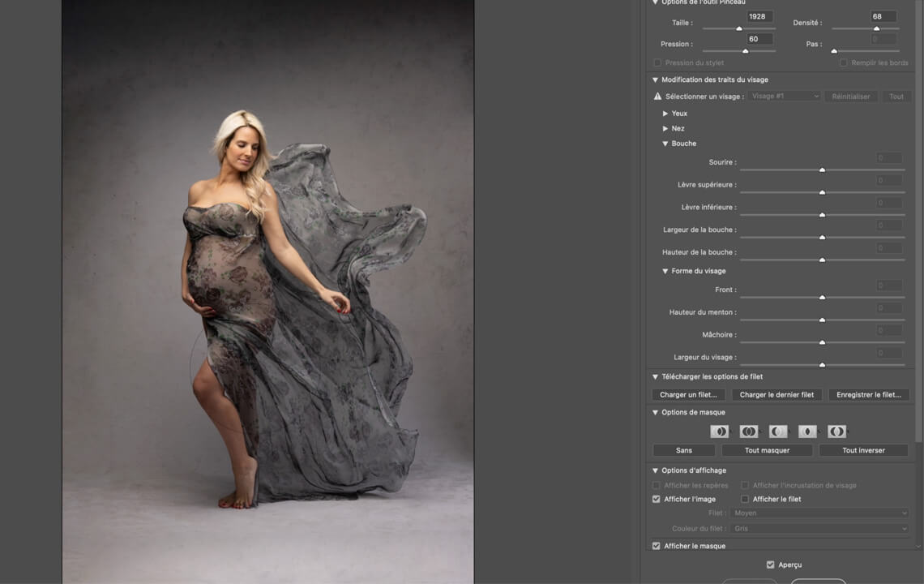Screen dimensions: 924x584
Task: Adjust the 'Sourire' slider handle
Action: (x=822, y=170)
